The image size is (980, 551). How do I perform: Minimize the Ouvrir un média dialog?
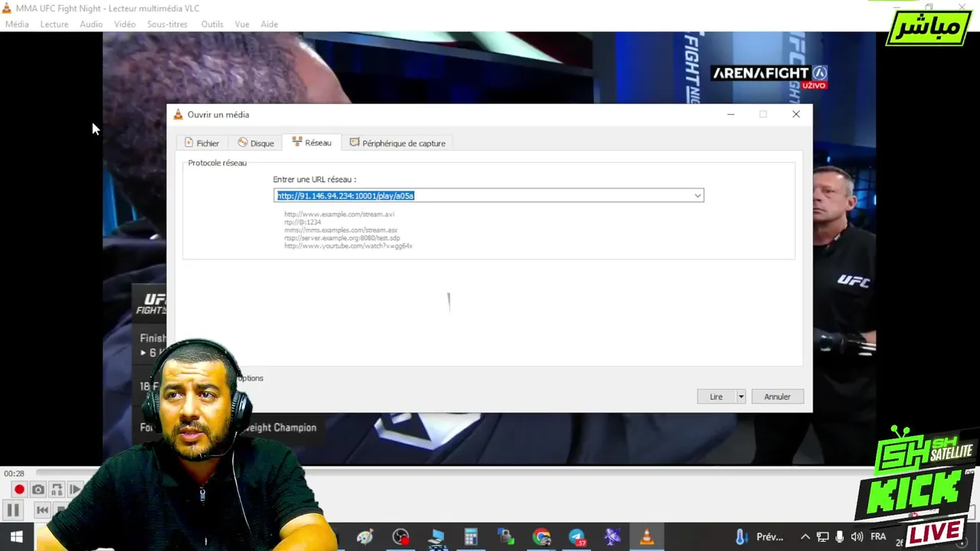click(730, 115)
